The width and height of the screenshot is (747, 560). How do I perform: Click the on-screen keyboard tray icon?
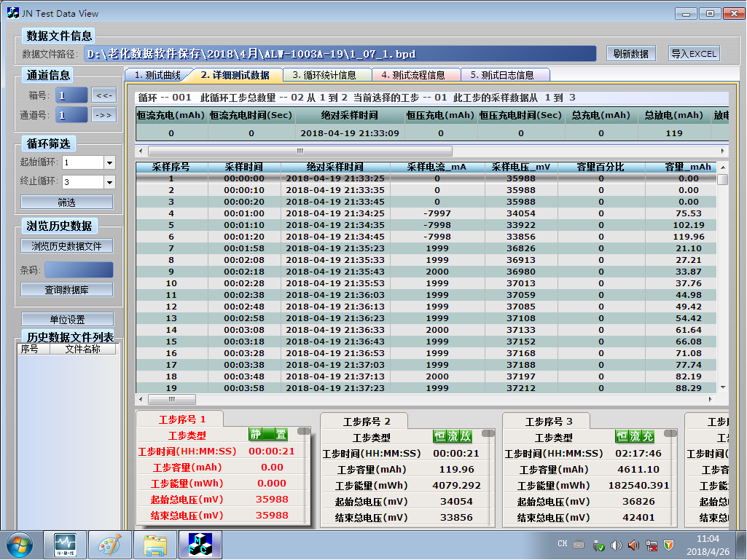pyautogui.click(x=579, y=544)
